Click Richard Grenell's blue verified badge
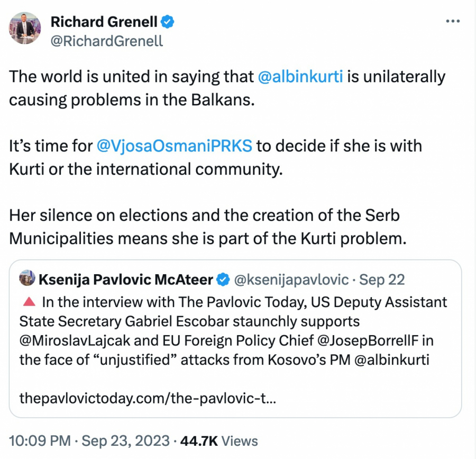The height and width of the screenshot is (459, 476). pyautogui.click(x=168, y=22)
